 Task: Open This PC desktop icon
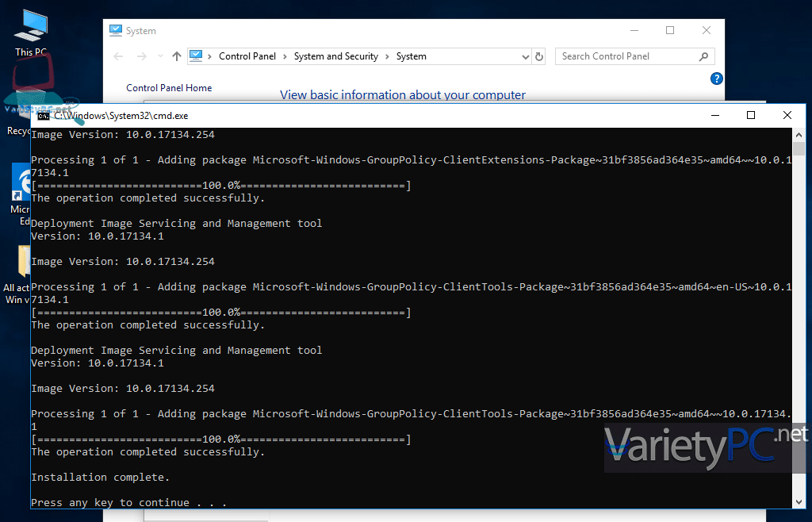[31, 32]
